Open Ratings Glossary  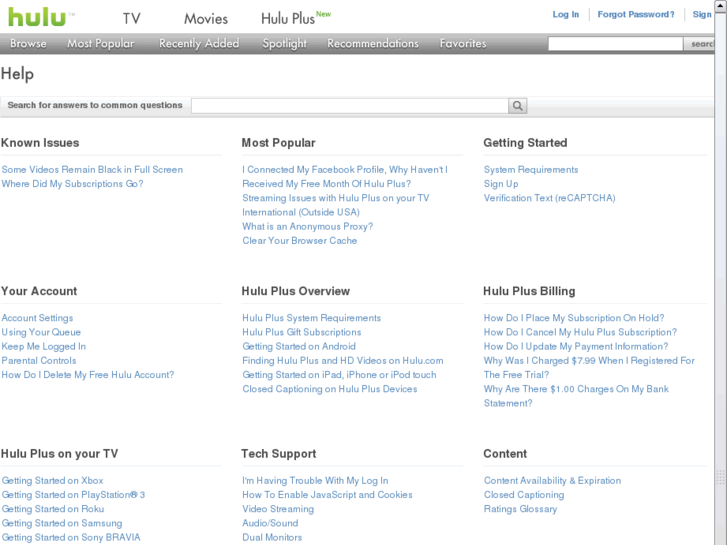tap(520, 509)
